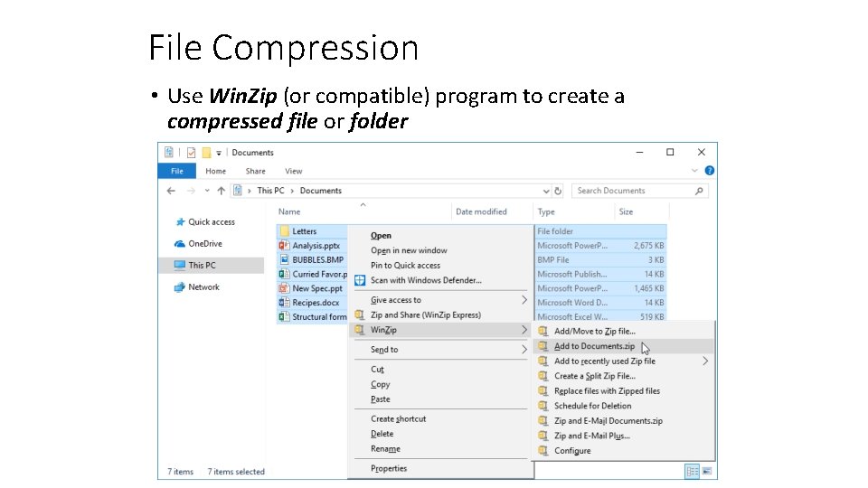Click the New folder quick access icon
This screenshot has height=488, width=868.
pyautogui.click(x=206, y=152)
